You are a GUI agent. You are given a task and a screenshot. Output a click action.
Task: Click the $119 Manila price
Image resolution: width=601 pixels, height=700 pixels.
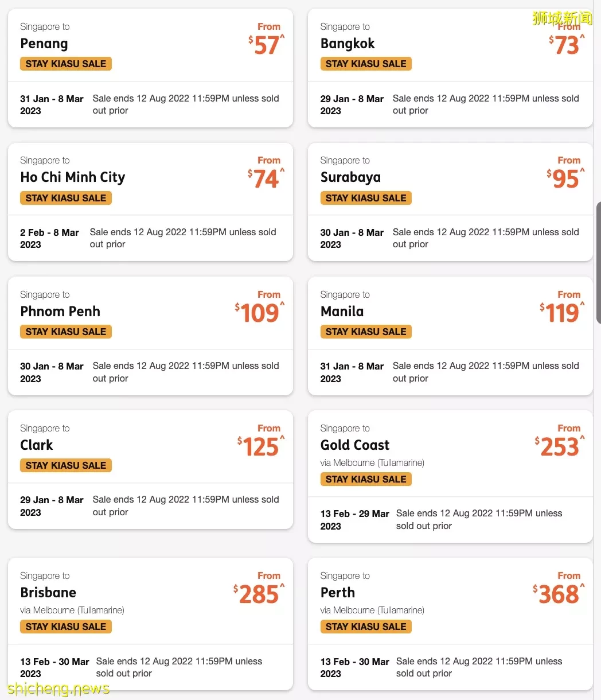562,313
